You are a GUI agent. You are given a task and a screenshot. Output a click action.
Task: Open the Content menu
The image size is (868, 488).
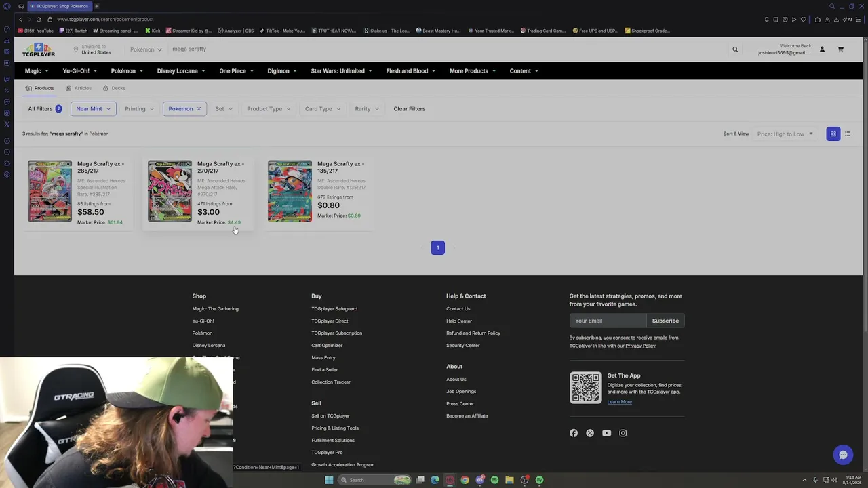coord(524,70)
